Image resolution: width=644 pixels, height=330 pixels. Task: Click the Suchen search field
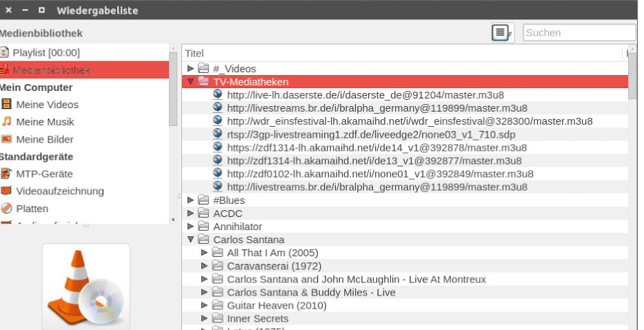point(579,32)
